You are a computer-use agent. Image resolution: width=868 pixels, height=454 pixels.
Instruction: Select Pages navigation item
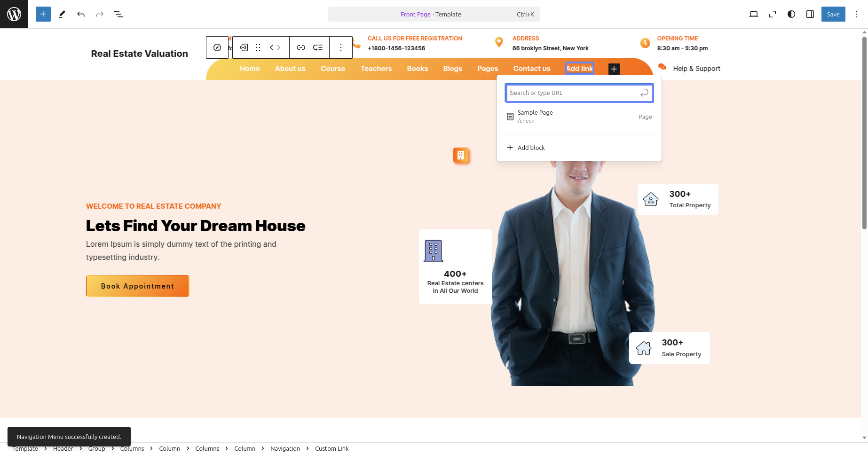488,69
